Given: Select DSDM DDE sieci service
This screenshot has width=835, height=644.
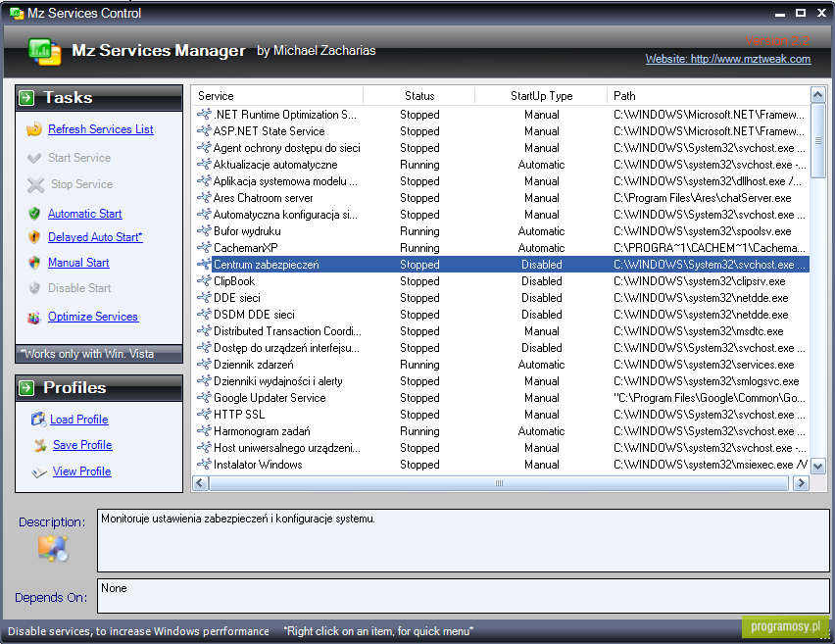Looking at the screenshot, I should pos(501,315).
